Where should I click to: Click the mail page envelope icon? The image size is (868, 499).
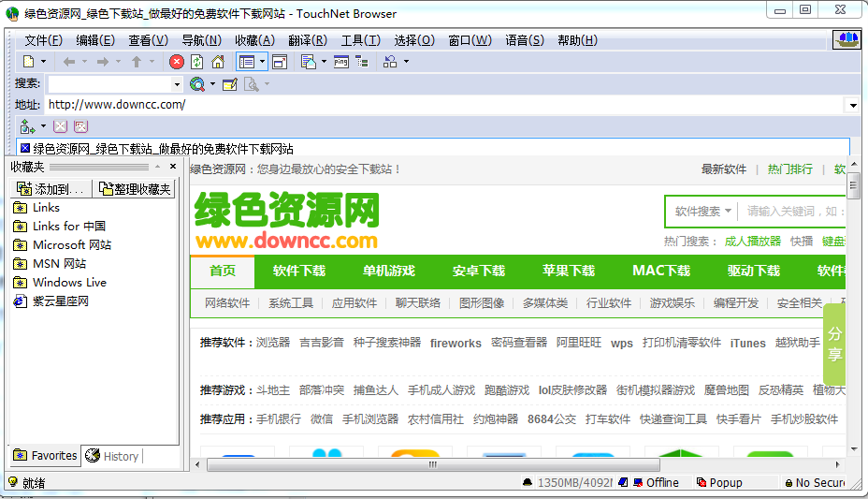[x=309, y=62]
